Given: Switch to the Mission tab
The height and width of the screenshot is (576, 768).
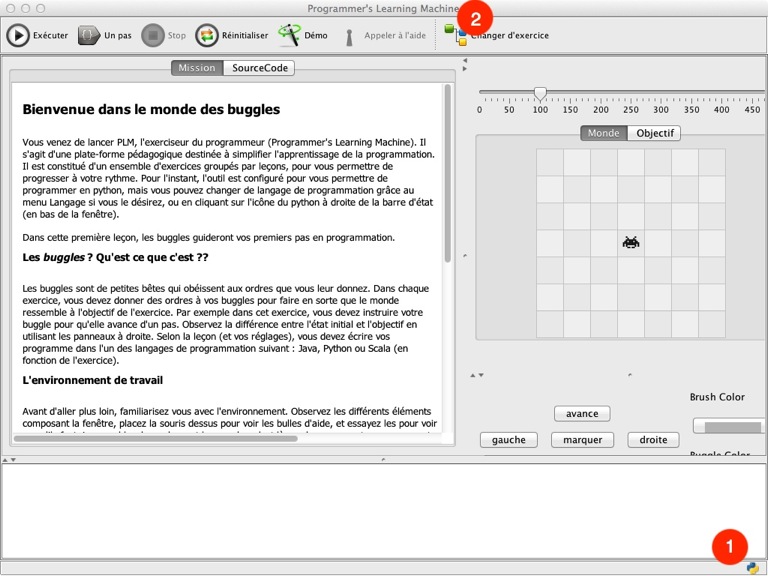Looking at the screenshot, I should [197, 68].
